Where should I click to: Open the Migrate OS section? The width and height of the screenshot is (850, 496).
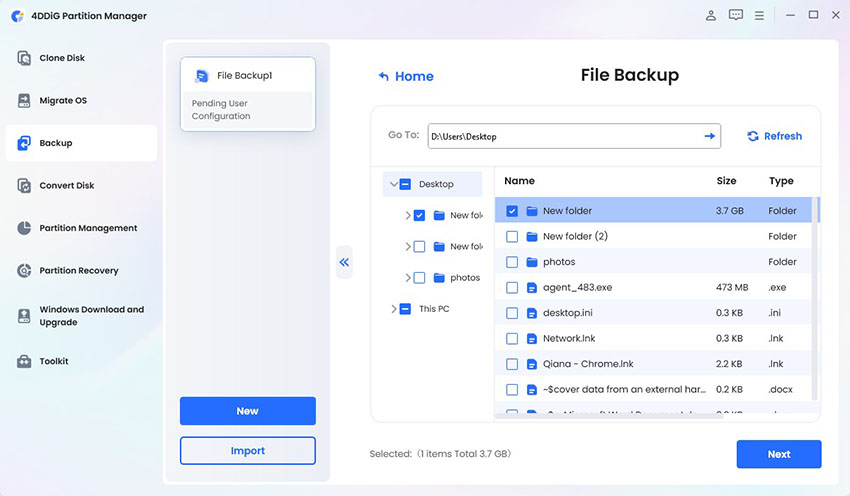tap(62, 101)
